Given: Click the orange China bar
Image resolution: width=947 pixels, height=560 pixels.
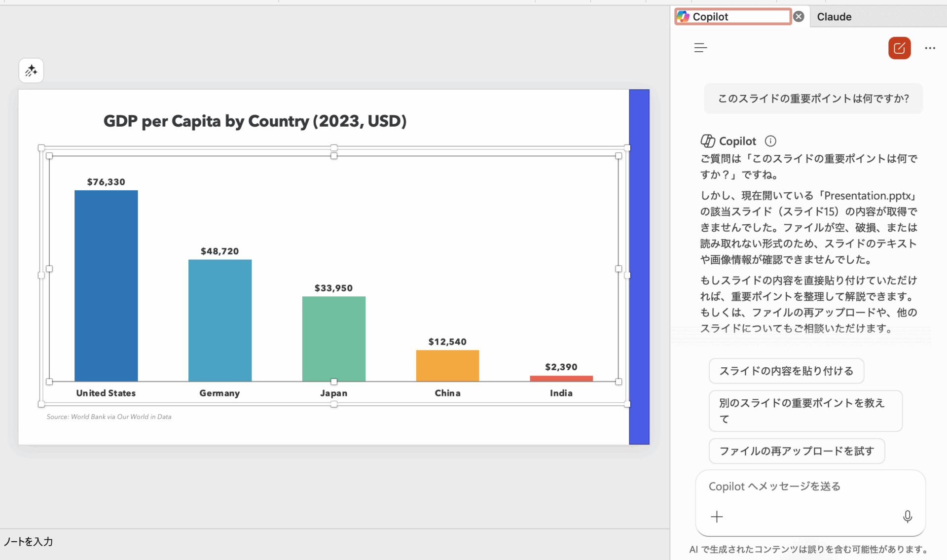Looking at the screenshot, I should point(447,365).
